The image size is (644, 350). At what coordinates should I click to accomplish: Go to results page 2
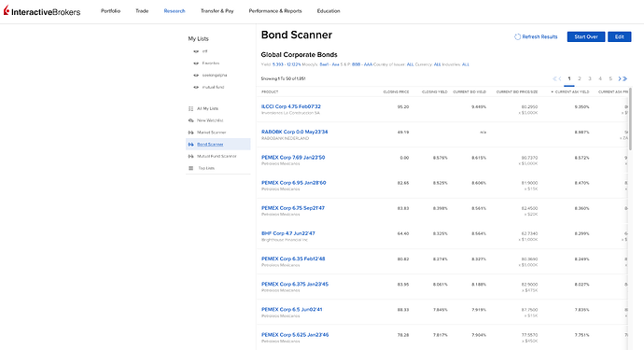click(x=580, y=79)
